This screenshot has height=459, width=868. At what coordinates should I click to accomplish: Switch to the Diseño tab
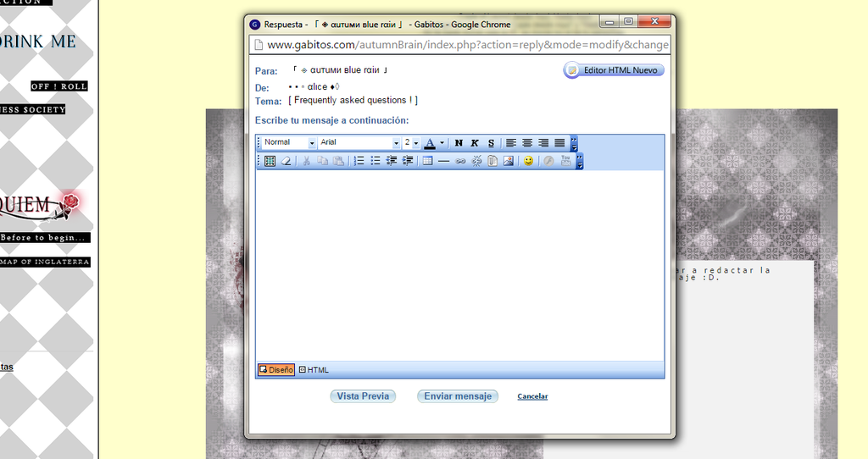[x=276, y=370]
